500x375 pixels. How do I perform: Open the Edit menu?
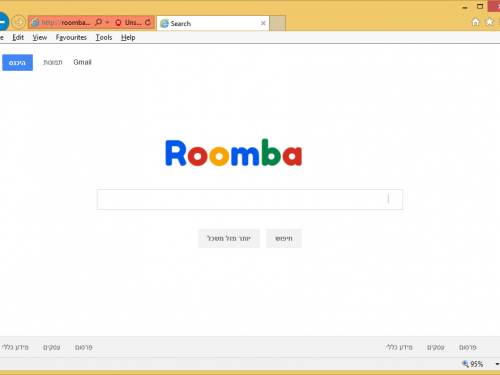(x=18, y=37)
